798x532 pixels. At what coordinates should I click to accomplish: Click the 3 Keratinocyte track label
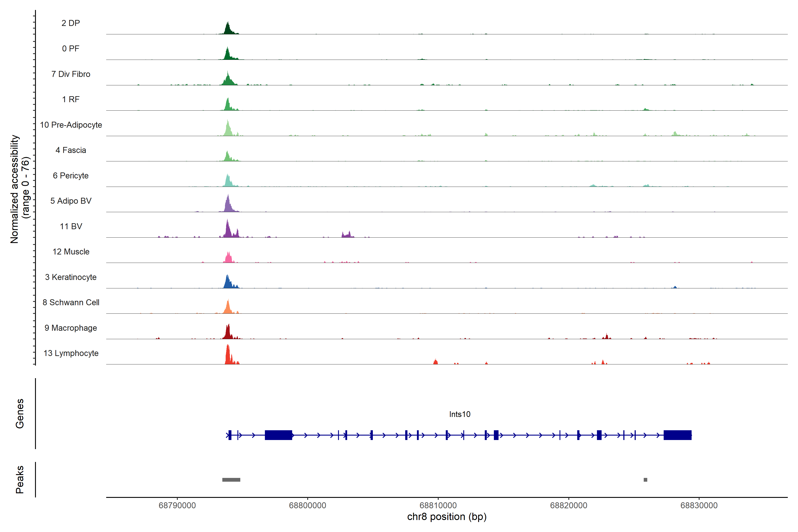click(x=71, y=277)
